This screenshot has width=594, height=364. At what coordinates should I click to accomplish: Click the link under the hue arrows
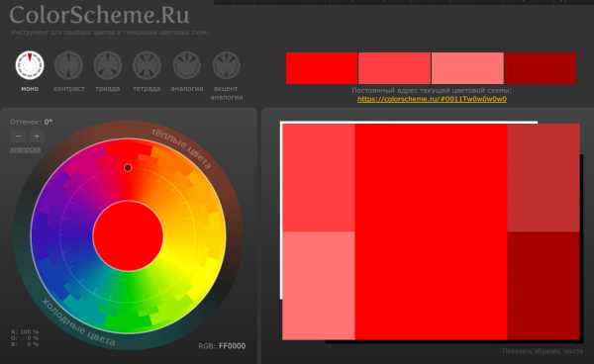click(x=25, y=150)
